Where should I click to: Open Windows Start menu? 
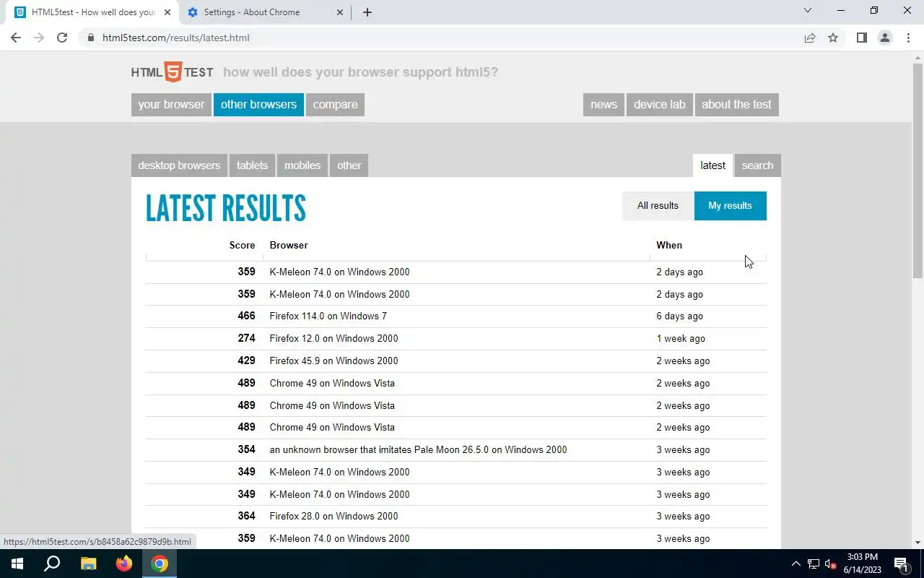pyautogui.click(x=17, y=564)
